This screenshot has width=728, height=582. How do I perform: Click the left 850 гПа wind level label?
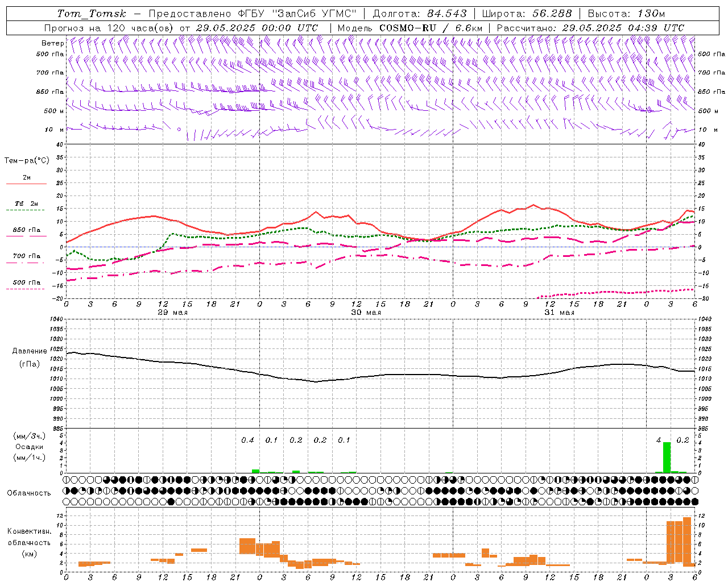[50, 92]
